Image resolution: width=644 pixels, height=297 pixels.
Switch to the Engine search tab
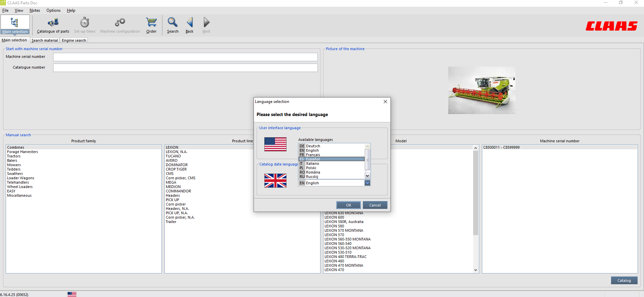(x=74, y=40)
